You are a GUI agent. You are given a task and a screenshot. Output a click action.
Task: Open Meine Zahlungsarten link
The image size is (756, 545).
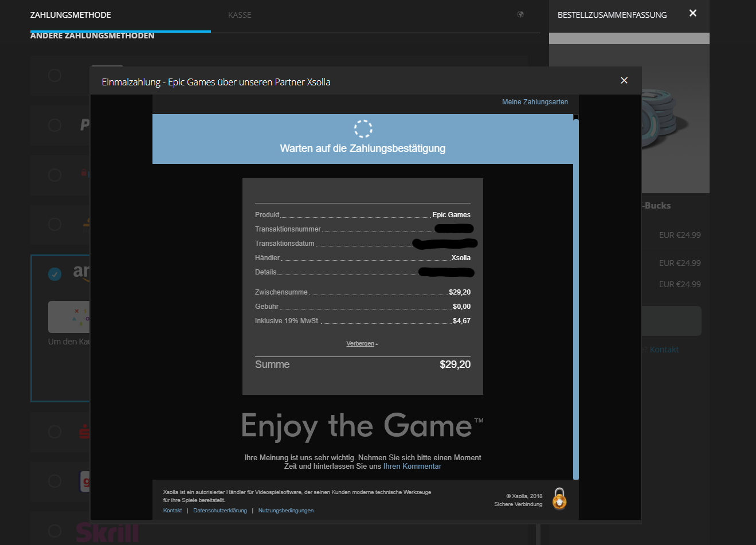535,102
